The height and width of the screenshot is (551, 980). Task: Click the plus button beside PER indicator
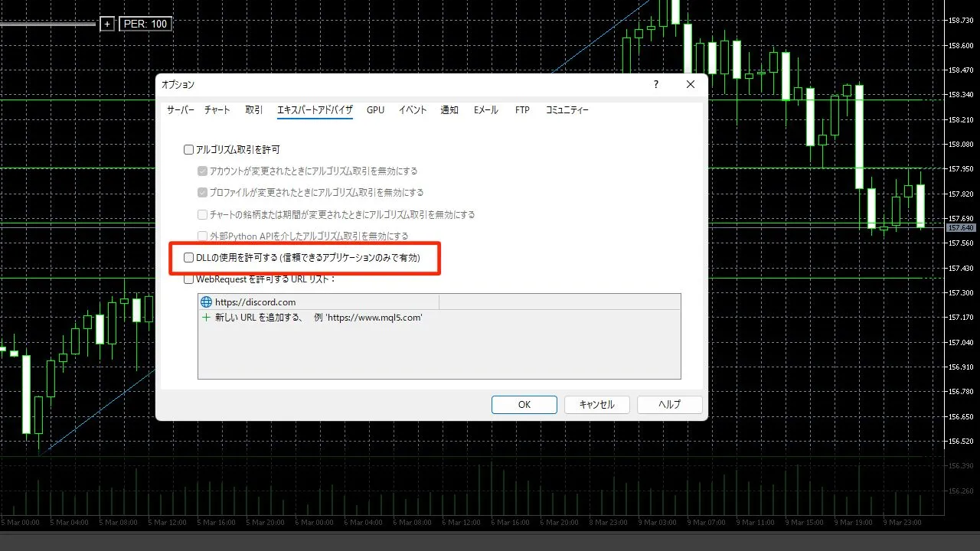[x=107, y=24]
